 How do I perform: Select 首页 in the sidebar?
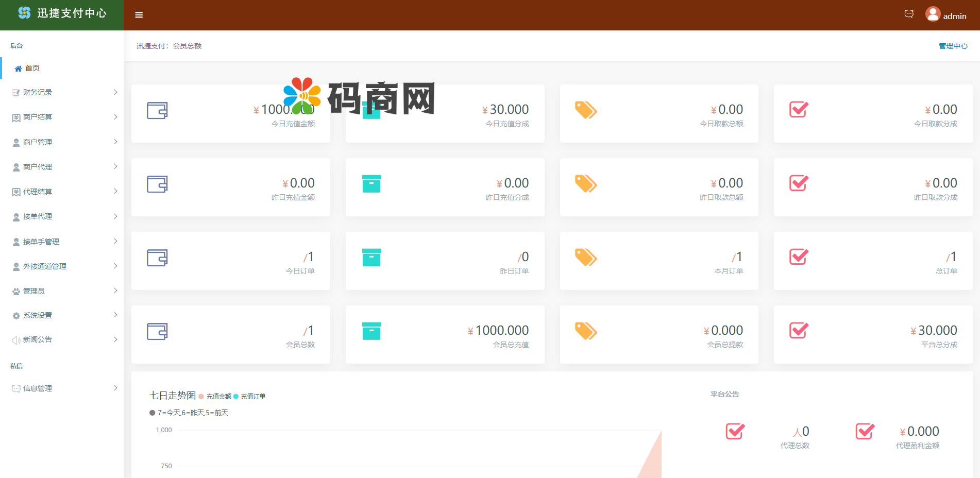pyautogui.click(x=32, y=68)
